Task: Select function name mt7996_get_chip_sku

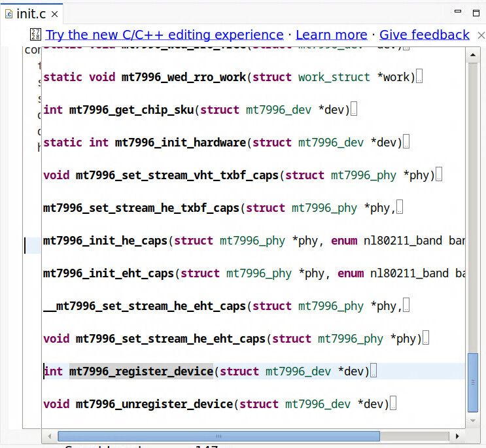Action: point(131,110)
